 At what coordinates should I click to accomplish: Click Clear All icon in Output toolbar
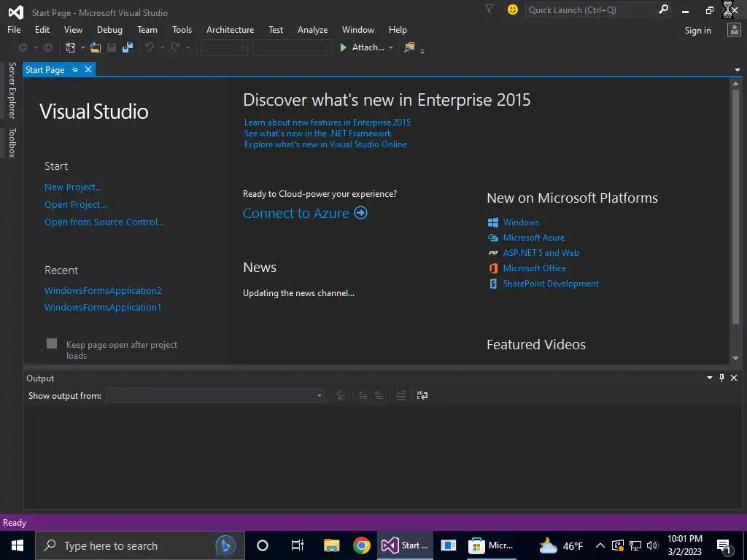(x=401, y=395)
